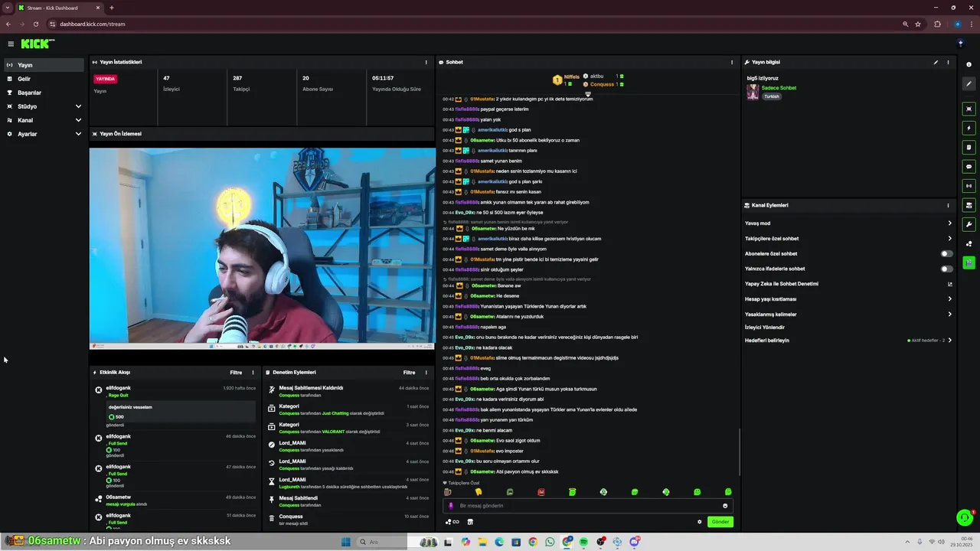Open Yavaş mod settings arrow
The width and height of the screenshot is (980, 551).
pos(949,223)
